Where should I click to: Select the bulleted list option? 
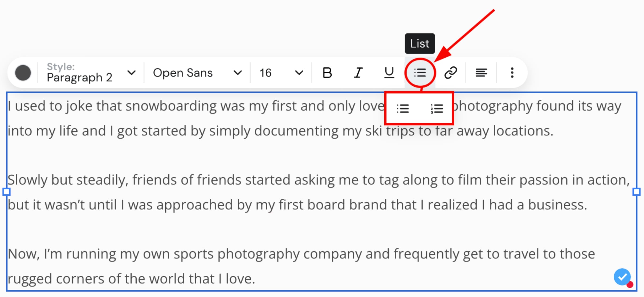point(403,108)
